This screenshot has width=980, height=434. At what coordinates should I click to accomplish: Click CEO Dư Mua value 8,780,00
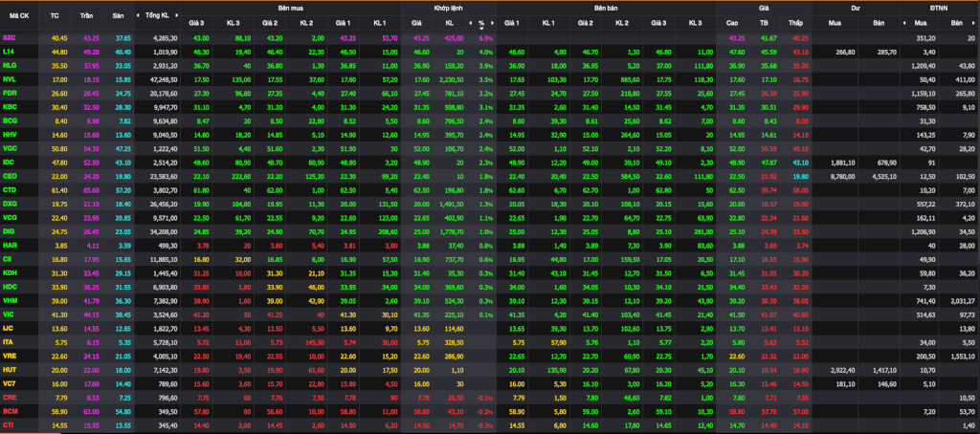pyautogui.click(x=844, y=176)
